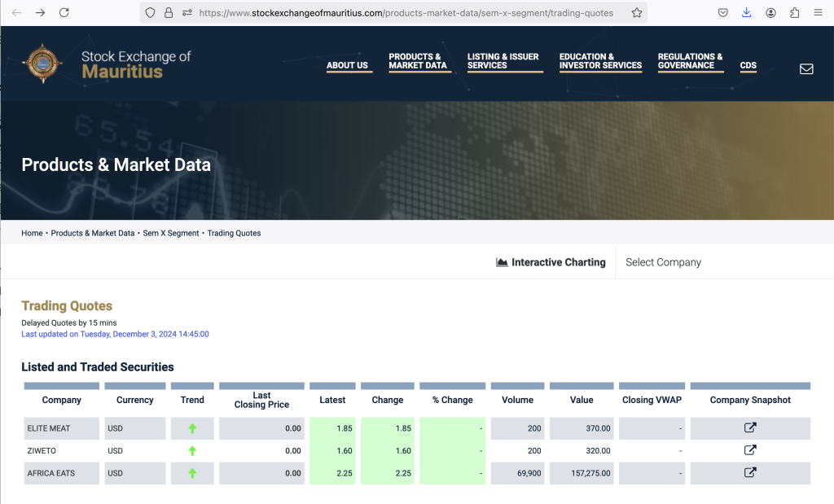Click the % Change column header
The height and width of the screenshot is (504, 834).
(453, 400)
